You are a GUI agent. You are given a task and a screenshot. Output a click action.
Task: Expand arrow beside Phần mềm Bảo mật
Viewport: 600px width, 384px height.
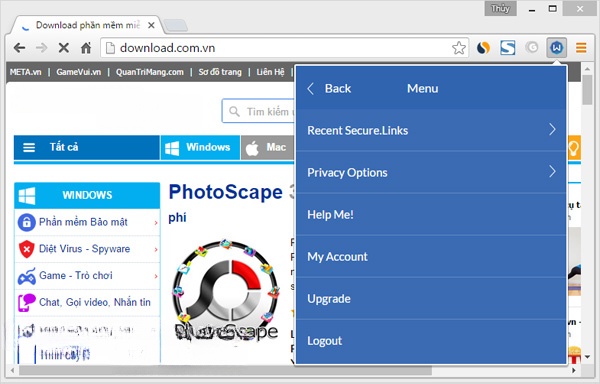[x=156, y=223]
